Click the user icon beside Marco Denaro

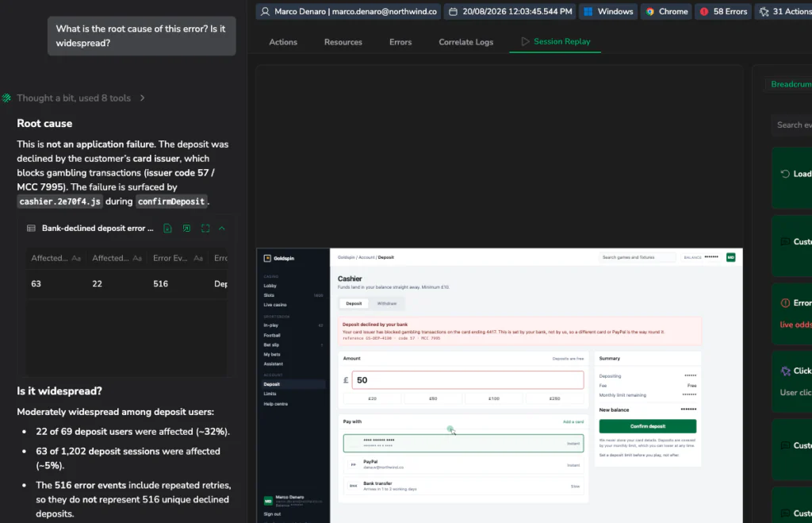point(265,11)
